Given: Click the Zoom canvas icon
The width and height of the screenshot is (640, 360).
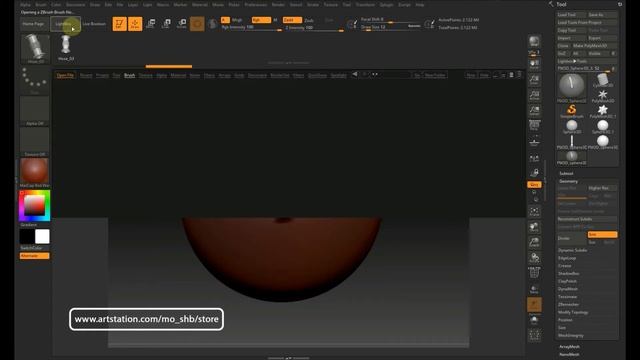Looking at the screenshot, I should pos(534,80).
